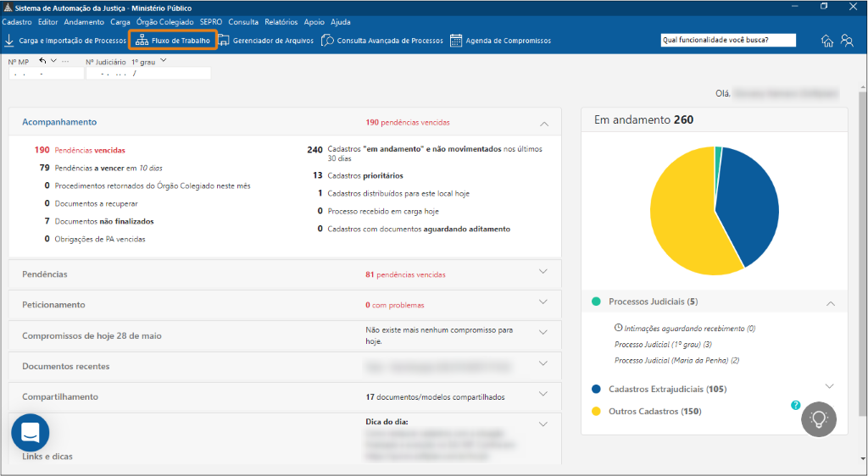Expand Cadastros Extrajudiciais list
This screenshot has height=476, width=868.
click(829, 386)
